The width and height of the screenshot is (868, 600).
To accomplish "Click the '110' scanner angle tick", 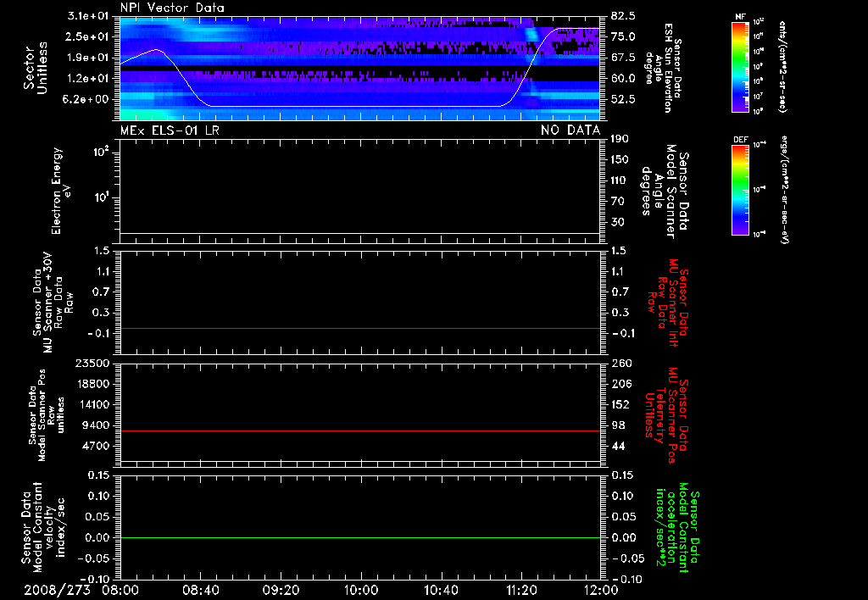I will pos(620,181).
